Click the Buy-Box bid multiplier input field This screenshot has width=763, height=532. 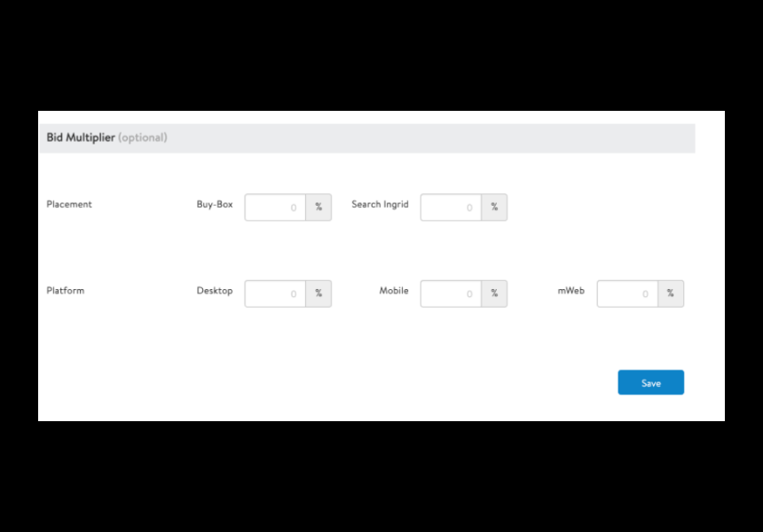[x=275, y=207]
